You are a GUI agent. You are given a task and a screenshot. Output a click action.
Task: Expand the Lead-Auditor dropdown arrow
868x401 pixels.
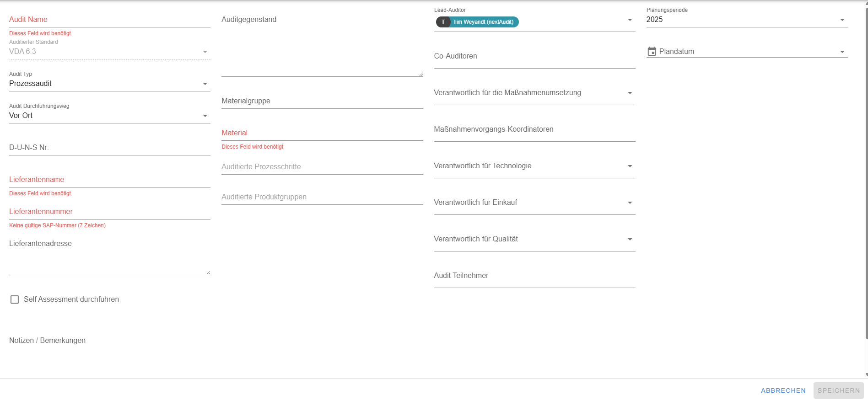tap(630, 20)
